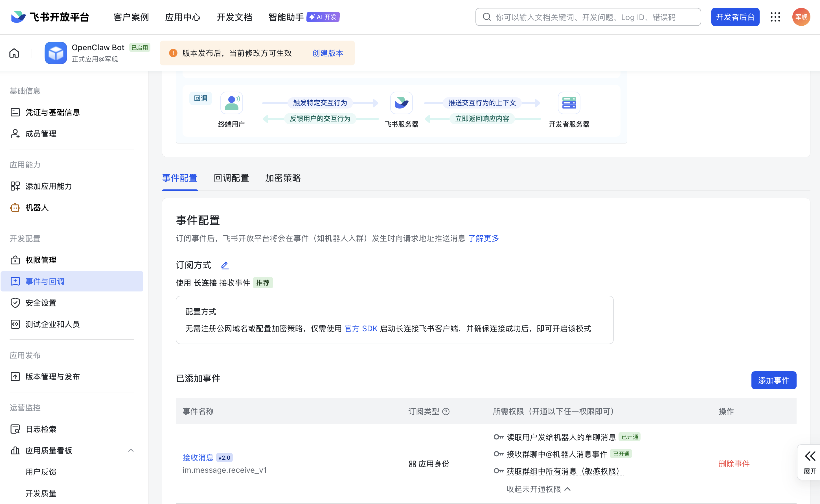
Task: Collapse 应用质量看板 sidebar section chevron
Action: (131, 451)
